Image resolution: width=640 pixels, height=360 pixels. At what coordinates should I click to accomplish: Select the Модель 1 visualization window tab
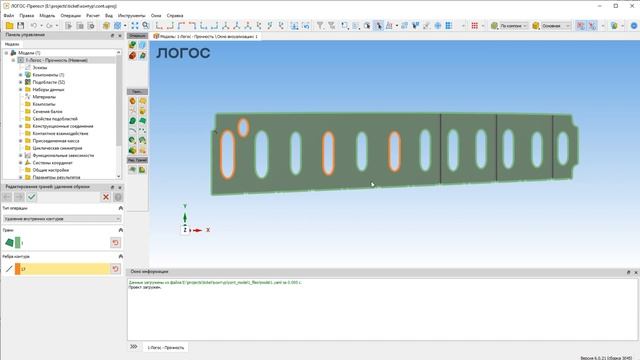tap(206, 36)
